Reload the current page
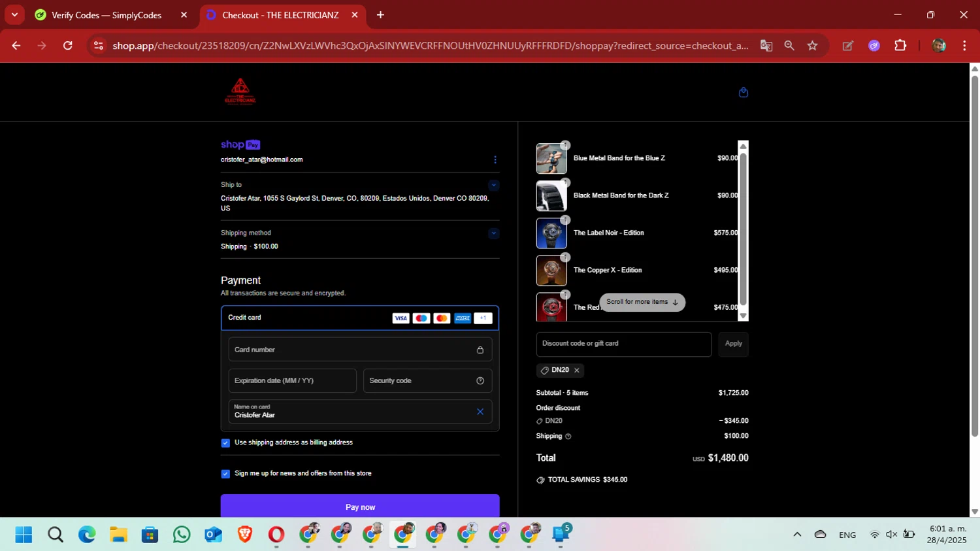980x551 pixels. [68, 46]
